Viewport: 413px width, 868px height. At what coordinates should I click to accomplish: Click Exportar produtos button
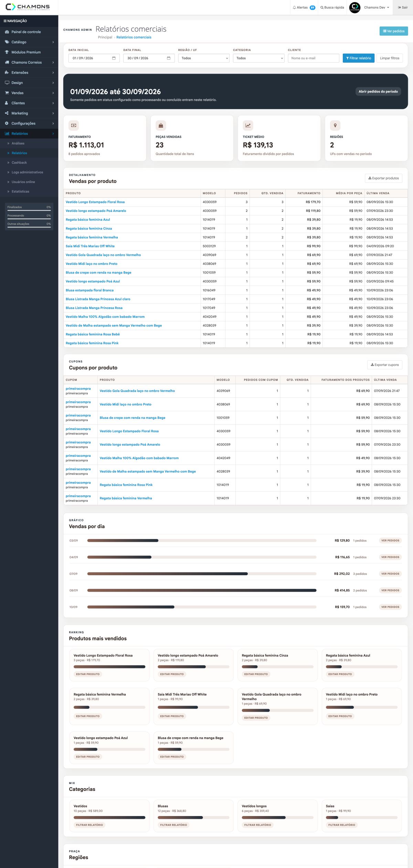point(384,178)
